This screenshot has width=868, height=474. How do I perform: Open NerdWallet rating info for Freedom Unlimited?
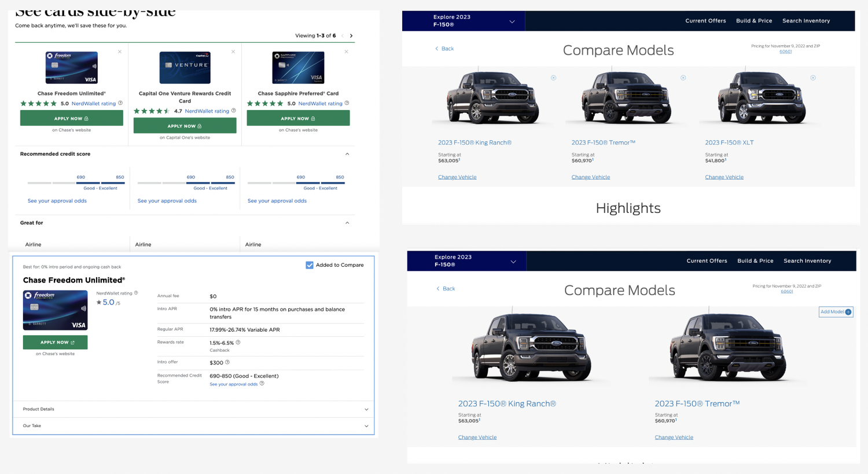120,103
